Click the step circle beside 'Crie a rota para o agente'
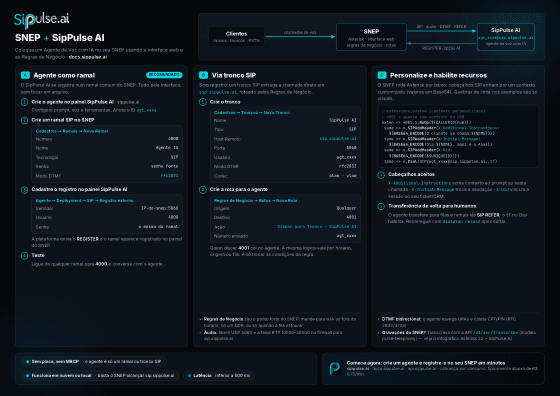This screenshot has height=396, width=560. tap(202, 189)
